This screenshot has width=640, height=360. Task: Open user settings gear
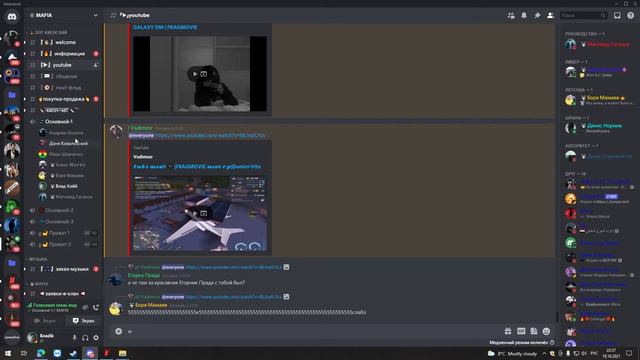click(x=96, y=338)
